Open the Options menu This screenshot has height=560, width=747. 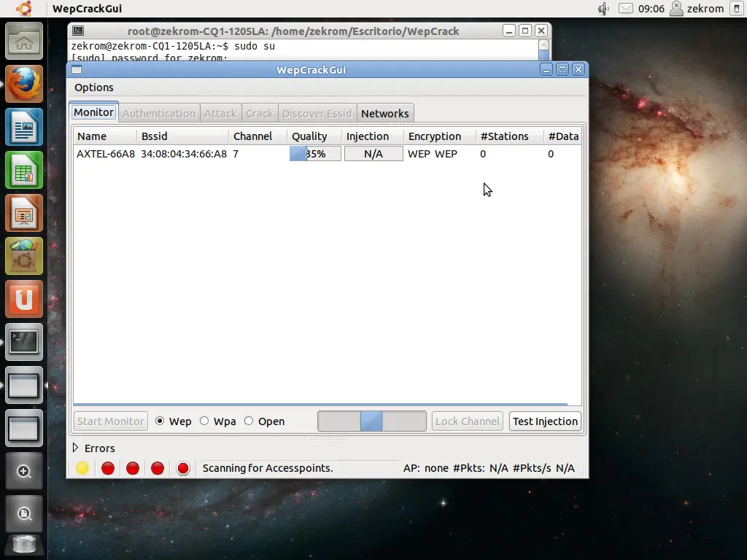pyautogui.click(x=94, y=87)
